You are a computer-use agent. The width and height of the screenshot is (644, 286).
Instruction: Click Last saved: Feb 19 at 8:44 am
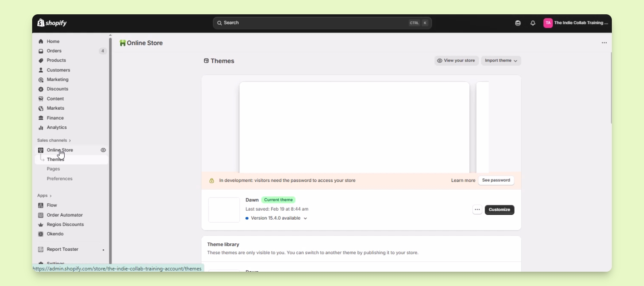(x=277, y=209)
